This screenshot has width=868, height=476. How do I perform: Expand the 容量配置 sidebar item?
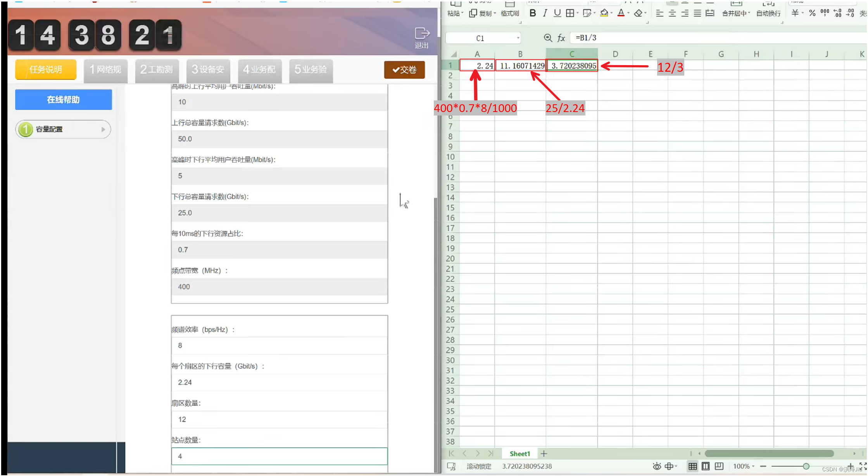tap(63, 129)
